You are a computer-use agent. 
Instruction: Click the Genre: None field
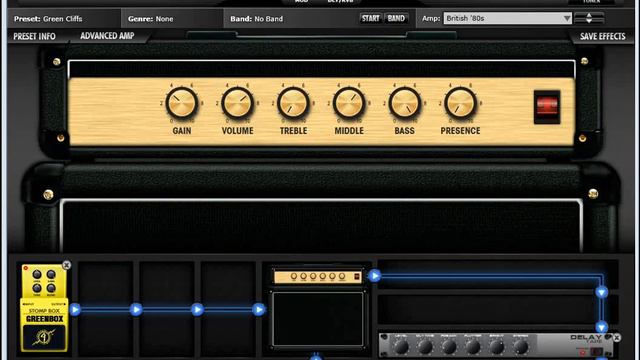pyautogui.click(x=172, y=19)
